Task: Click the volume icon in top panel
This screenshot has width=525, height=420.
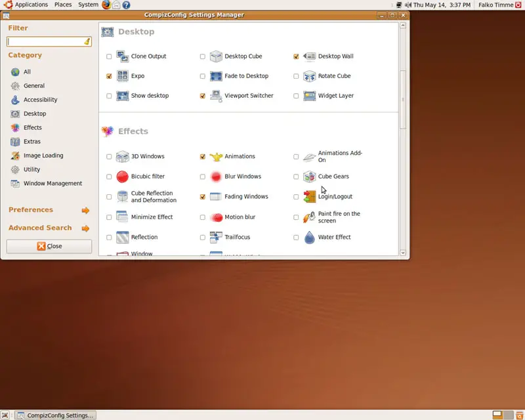Action: 408,5
